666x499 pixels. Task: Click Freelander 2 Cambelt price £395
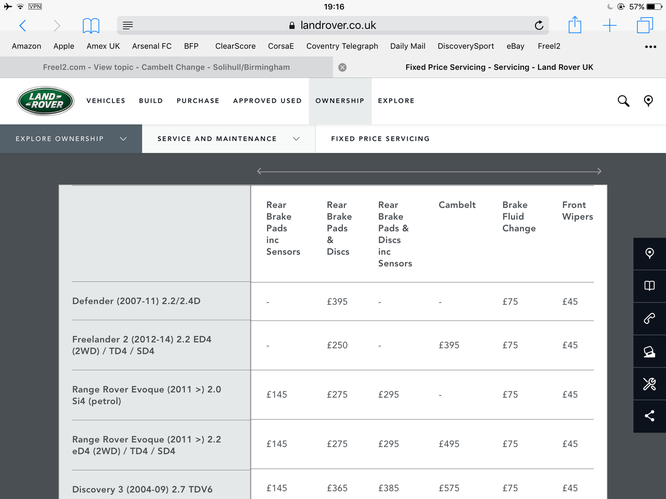click(x=449, y=345)
